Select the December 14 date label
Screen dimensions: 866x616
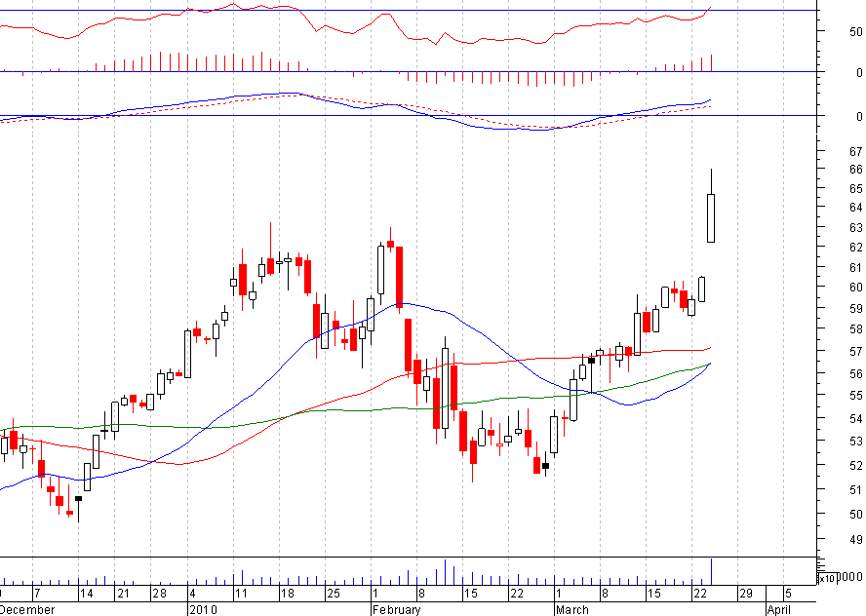point(86,594)
